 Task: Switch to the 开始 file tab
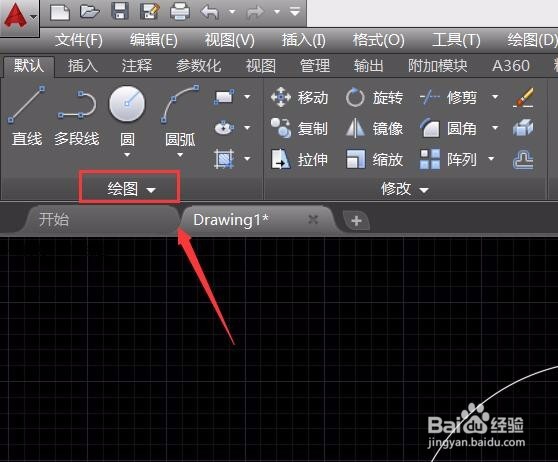pos(101,219)
